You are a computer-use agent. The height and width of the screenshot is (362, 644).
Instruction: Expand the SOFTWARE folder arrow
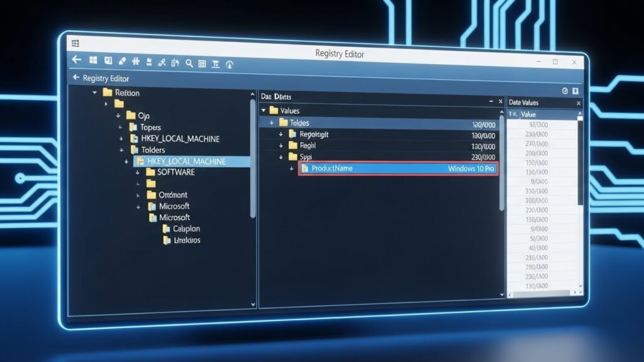[138, 172]
